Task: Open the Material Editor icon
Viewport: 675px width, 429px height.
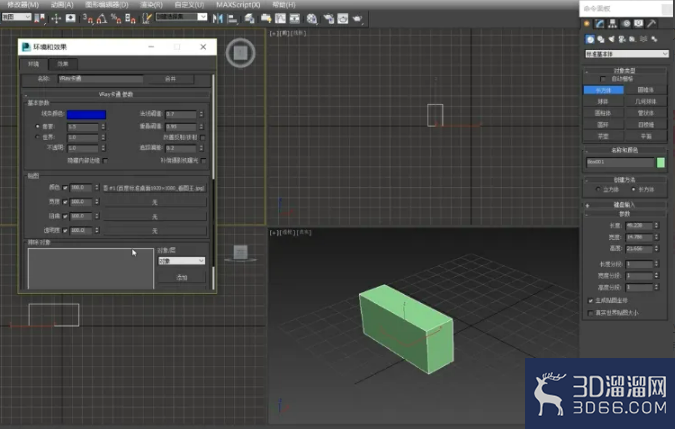Action: 312,19
